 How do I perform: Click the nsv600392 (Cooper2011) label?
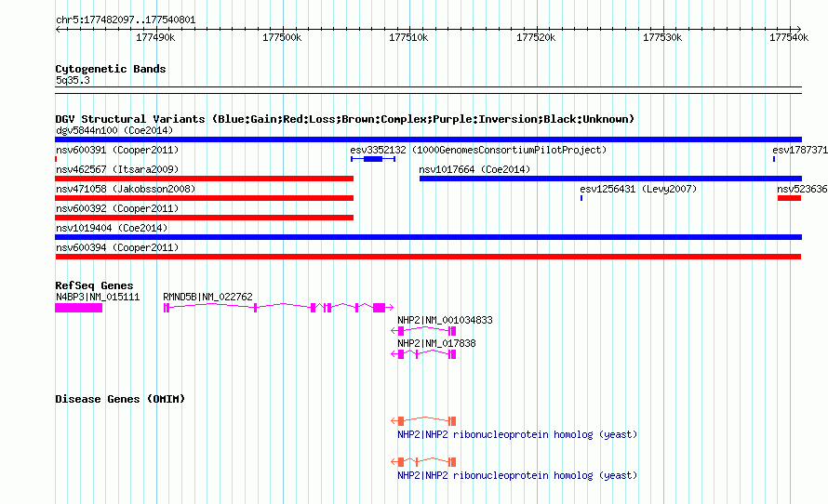point(117,208)
